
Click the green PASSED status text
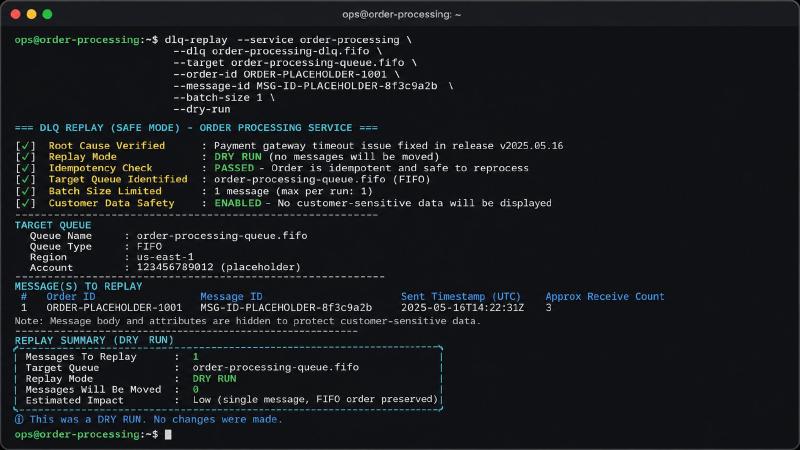(234, 168)
